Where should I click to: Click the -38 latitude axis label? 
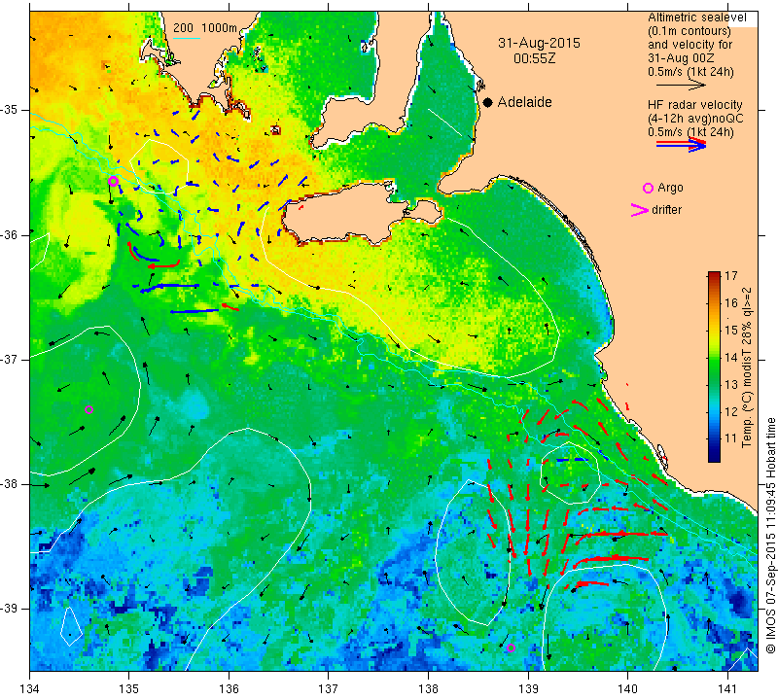pos(10,484)
